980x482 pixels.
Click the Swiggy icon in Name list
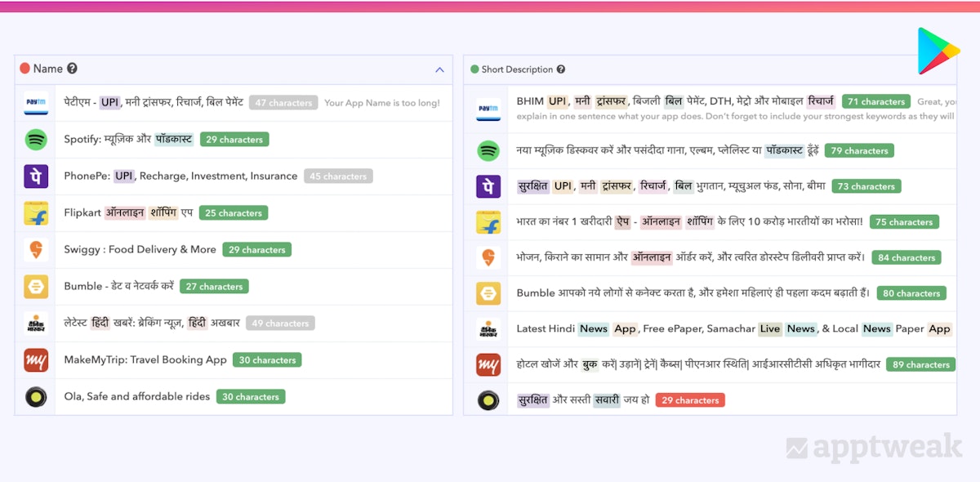tap(36, 250)
